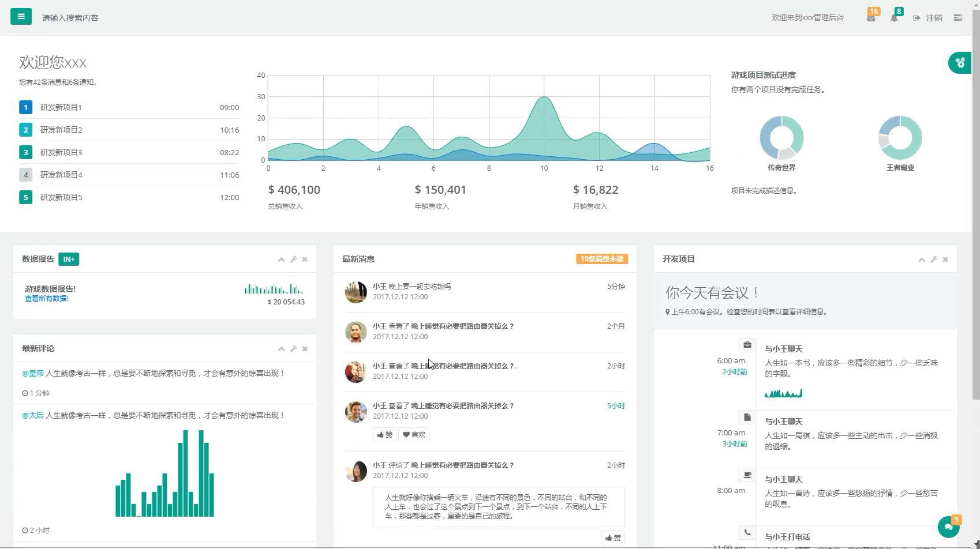This screenshot has width=980, height=549.
Task: Click the wrench icon in 开发项目 panel
Action: pyautogui.click(x=934, y=260)
